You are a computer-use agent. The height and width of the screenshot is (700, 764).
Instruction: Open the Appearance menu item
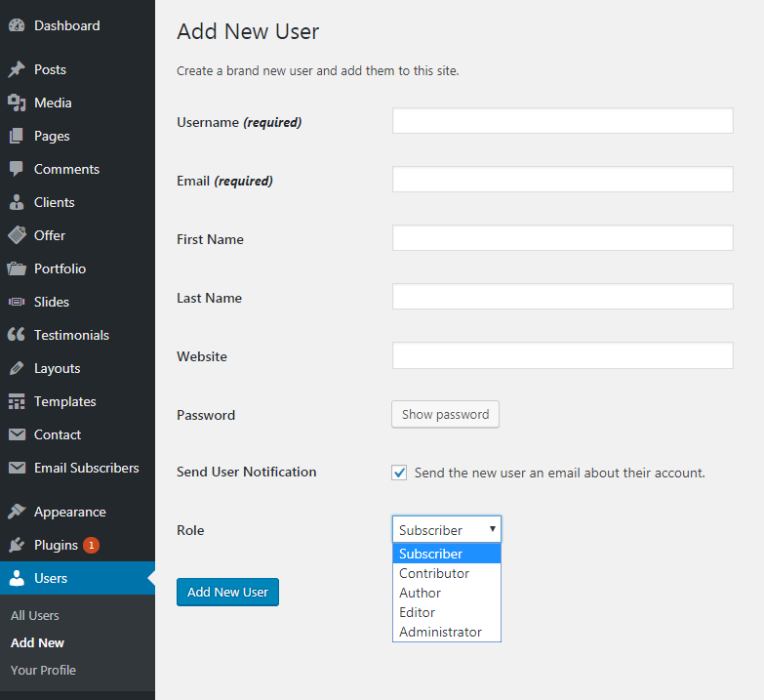point(77,512)
